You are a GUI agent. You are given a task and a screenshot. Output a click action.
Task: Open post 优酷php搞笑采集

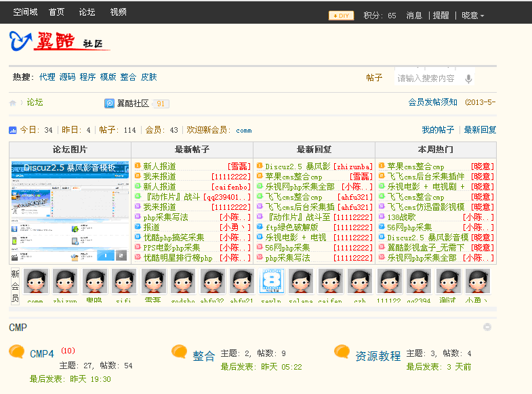click(173, 238)
